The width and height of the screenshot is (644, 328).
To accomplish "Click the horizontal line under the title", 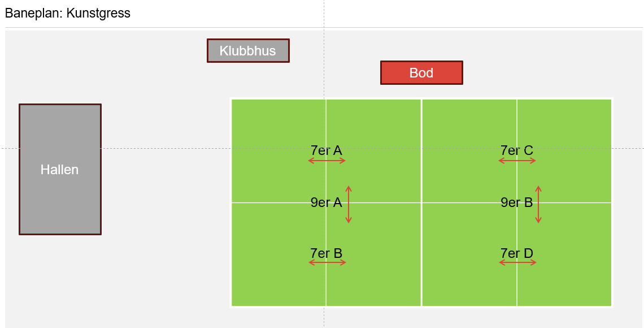I will (169, 27).
